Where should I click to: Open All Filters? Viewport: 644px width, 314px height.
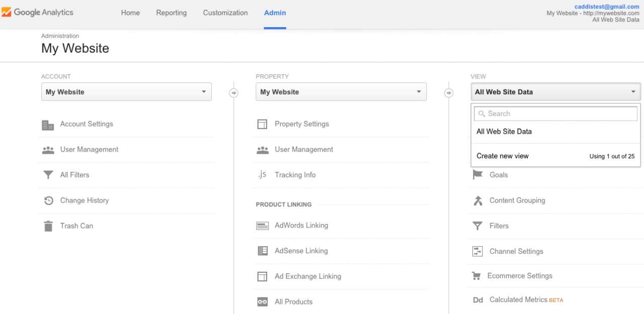(x=74, y=175)
